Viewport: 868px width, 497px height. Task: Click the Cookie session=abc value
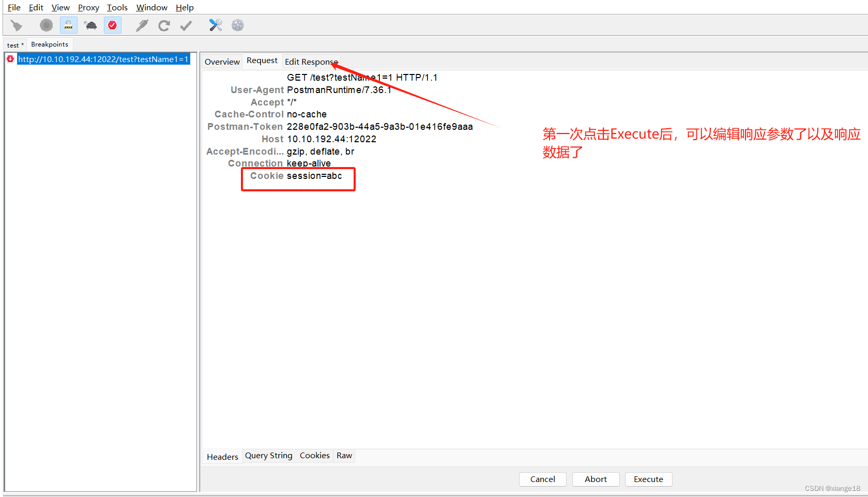point(314,176)
